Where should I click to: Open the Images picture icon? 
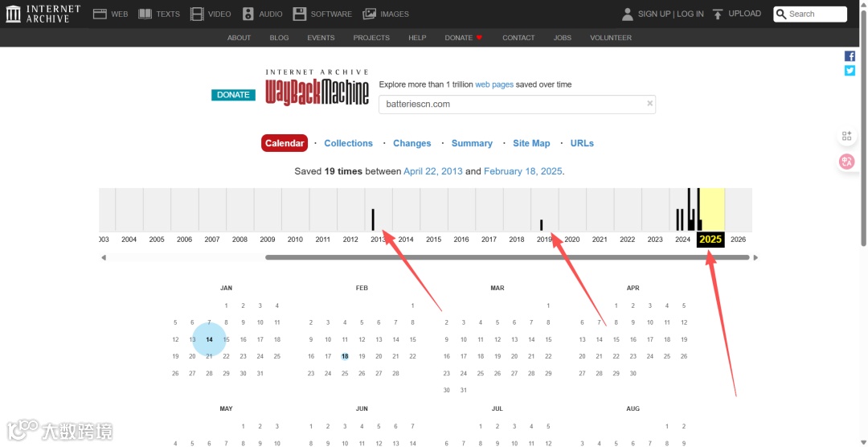pos(369,14)
